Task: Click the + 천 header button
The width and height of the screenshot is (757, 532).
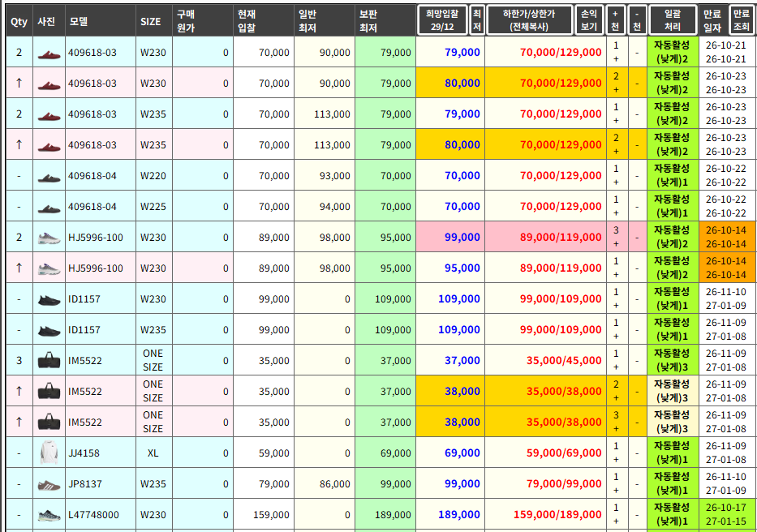Action: click(x=615, y=20)
